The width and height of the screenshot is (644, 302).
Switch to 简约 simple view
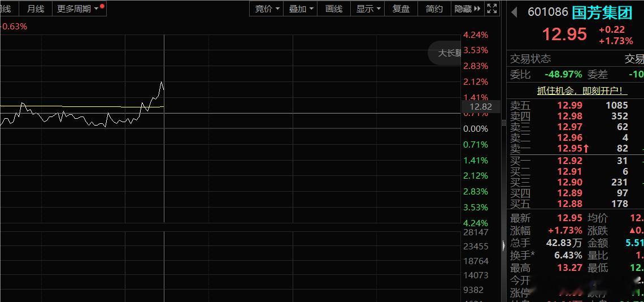(434, 8)
